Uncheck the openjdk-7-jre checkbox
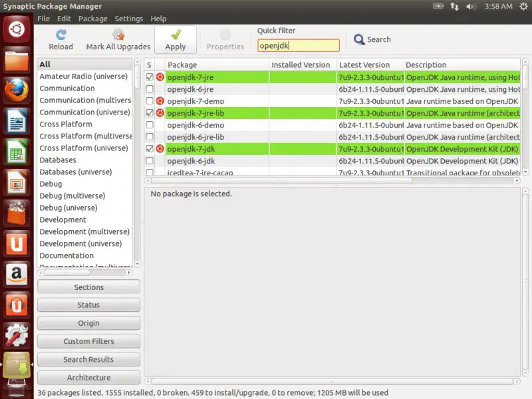This screenshot has height=399, width=532. [150, 77]
